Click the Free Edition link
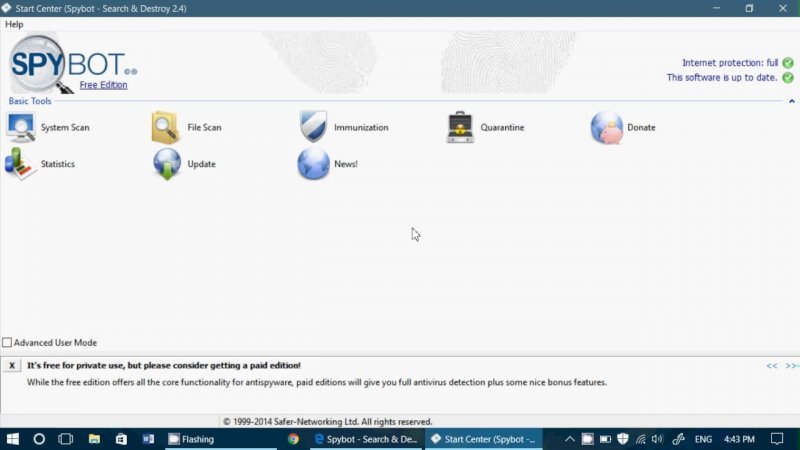Image resolution: width=800 pixels, height=450 pixels. click(103, 85)
